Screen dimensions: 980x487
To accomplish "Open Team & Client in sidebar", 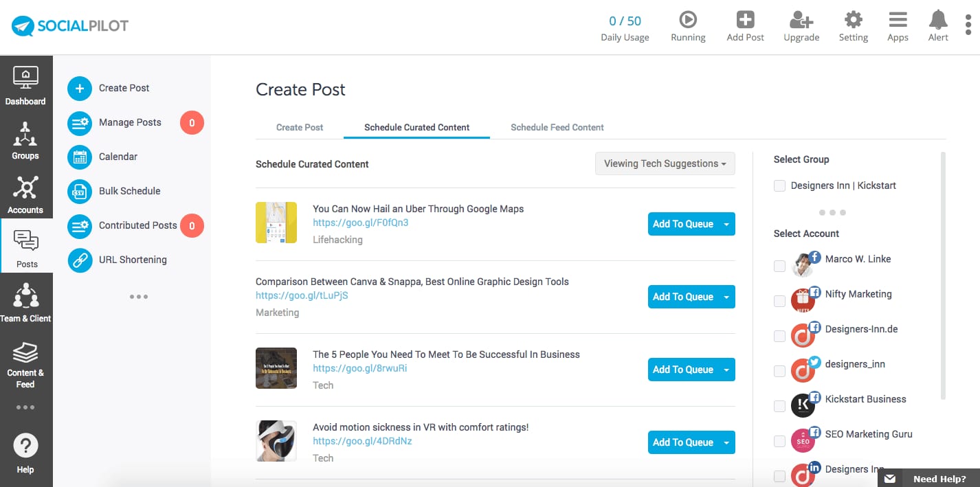I will pos(25,303).
